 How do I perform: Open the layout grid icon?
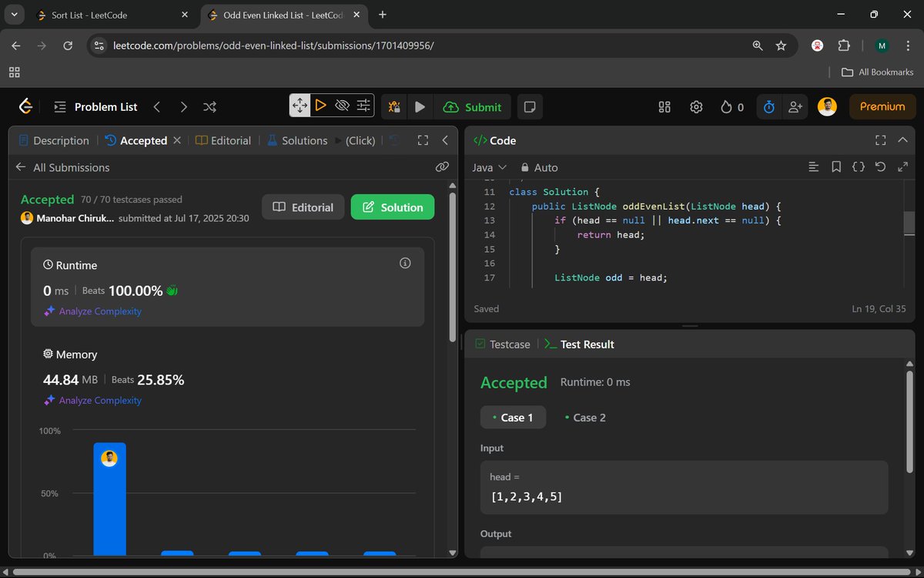click(x=665, y=107)
